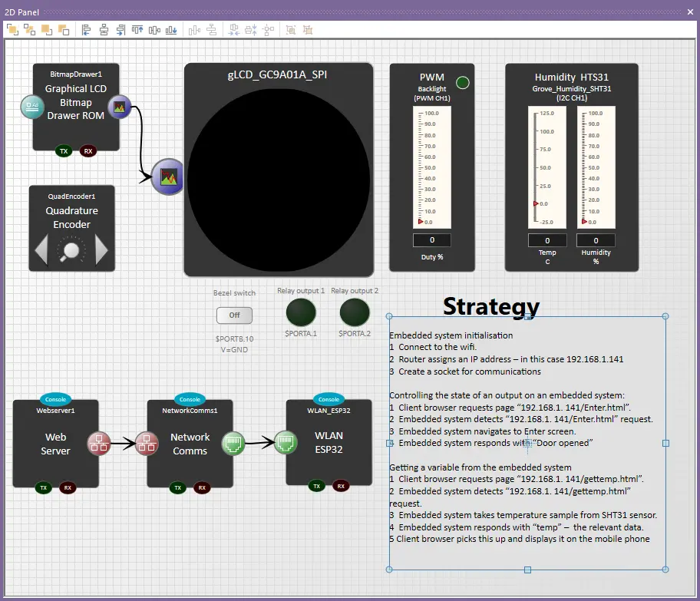
Task: Click the Quadrature Encoder right arrow
Action: [x=101, y=250]
